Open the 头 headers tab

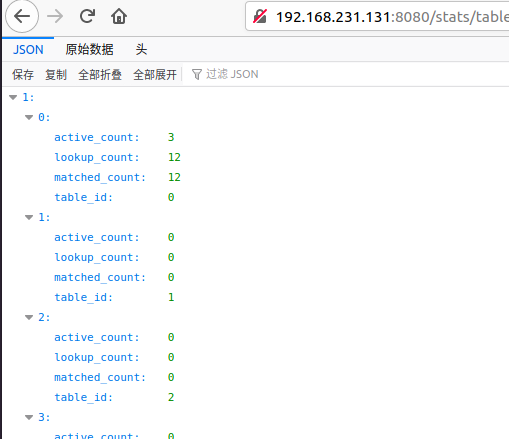(x=141, y=50)
